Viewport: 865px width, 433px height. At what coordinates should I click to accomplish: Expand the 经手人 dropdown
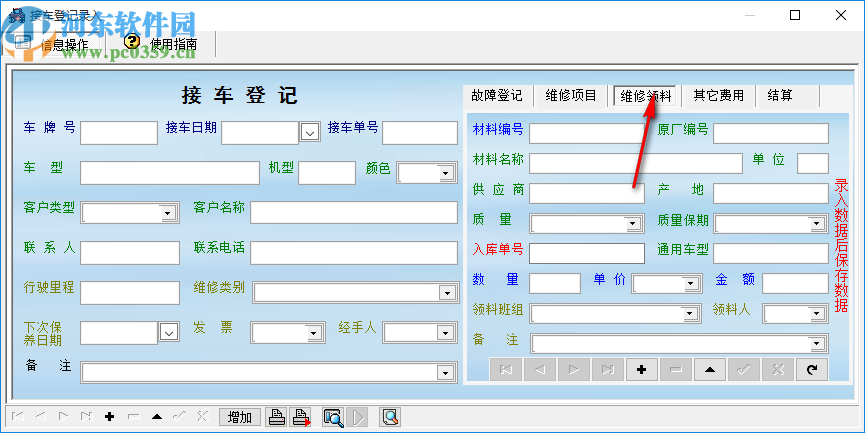point(444,333)
